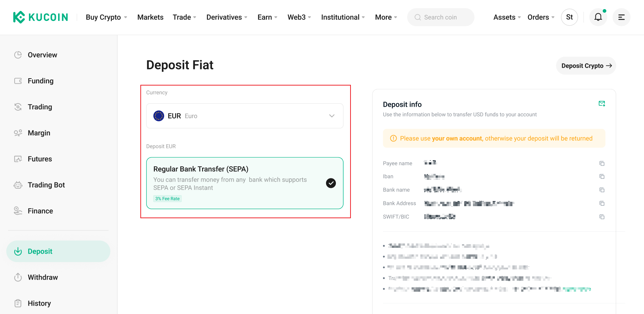Open the St profile avatar
The height and width of the screenshot is (314, 644).
pos(569,17)
